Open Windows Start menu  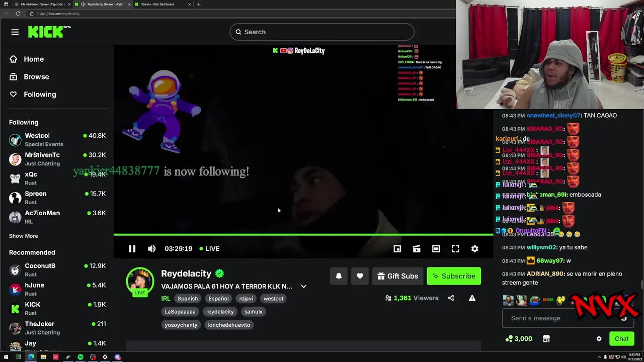(x=6, y=357)
